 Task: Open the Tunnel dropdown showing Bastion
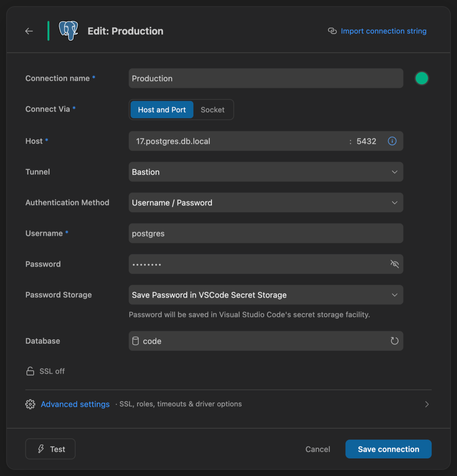tap(266, 172)
